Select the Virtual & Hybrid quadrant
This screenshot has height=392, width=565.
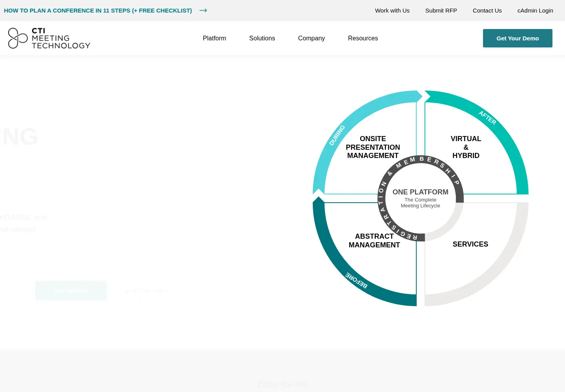click(466, 147)
